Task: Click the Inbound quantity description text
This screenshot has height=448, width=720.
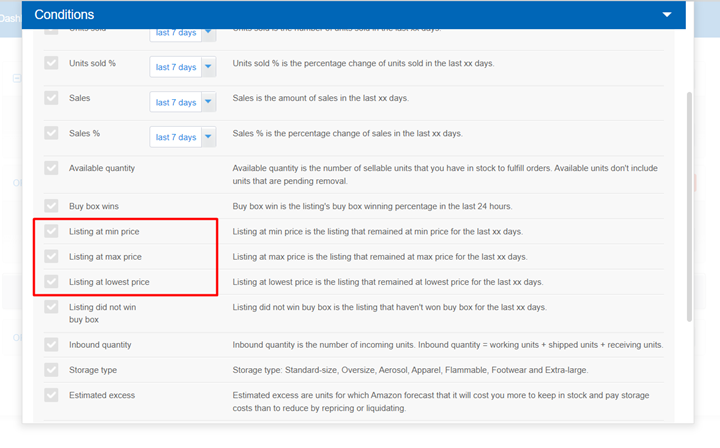Action: [448, 345]
